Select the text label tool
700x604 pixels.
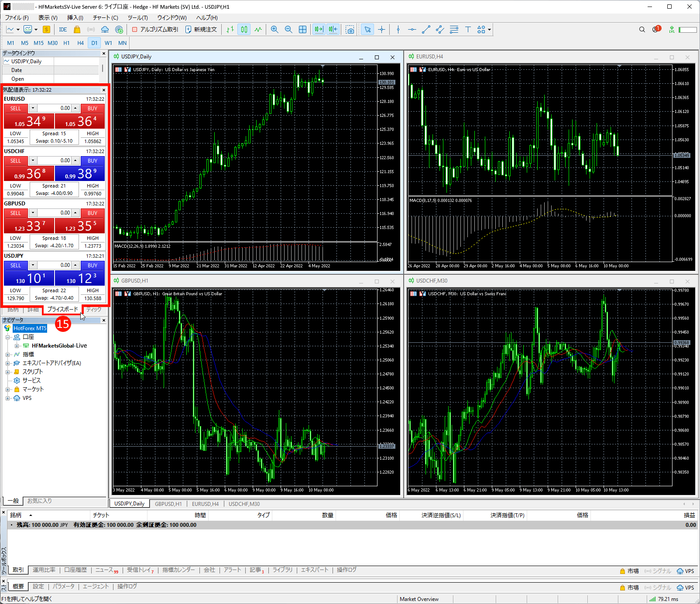pos(468,30)
